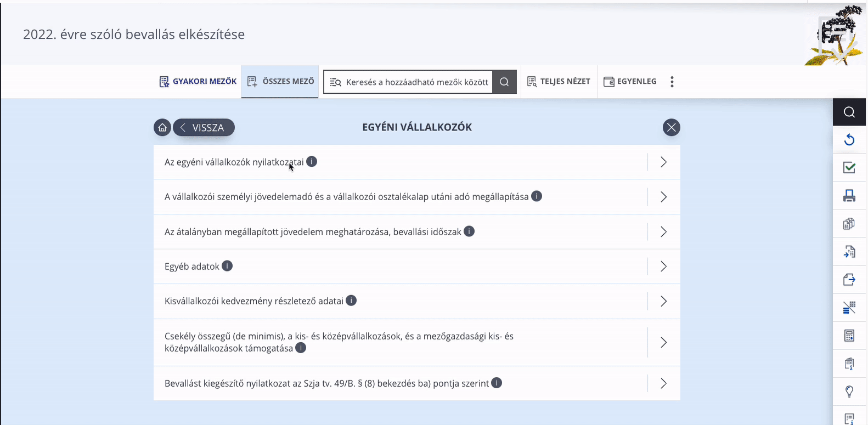This screenshot has height=425, width=868.
Task: Click info icon next to Egyéb adatok
Action: coord(227,266)
